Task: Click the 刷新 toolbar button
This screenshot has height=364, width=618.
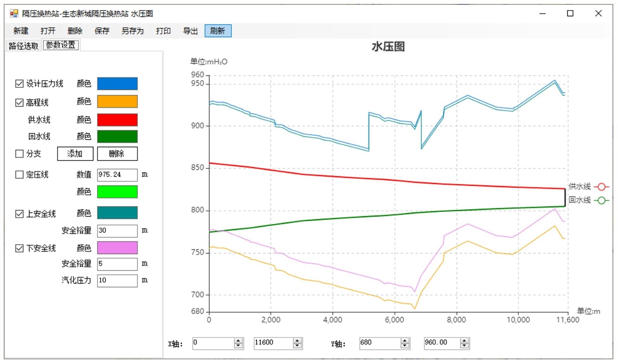Action: coord(218,31)
